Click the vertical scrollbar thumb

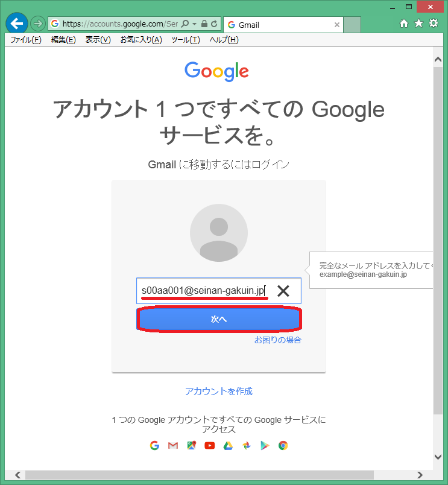point(438,241)
